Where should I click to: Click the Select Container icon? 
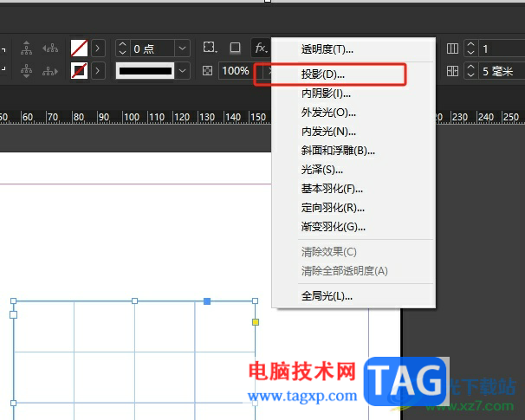27,48
